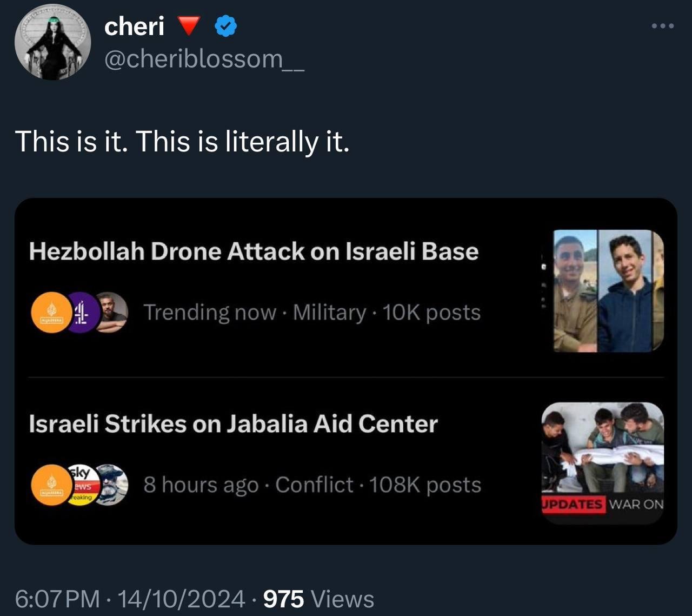Open the Jabalia story thumbnail image

pyautogui.click(x=602, y=463)
